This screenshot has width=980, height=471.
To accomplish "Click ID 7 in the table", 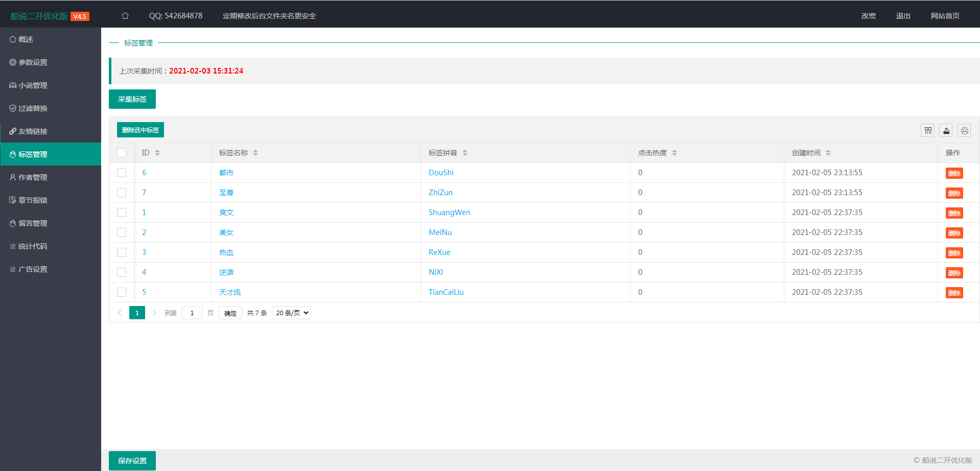I will pos(144,193).
